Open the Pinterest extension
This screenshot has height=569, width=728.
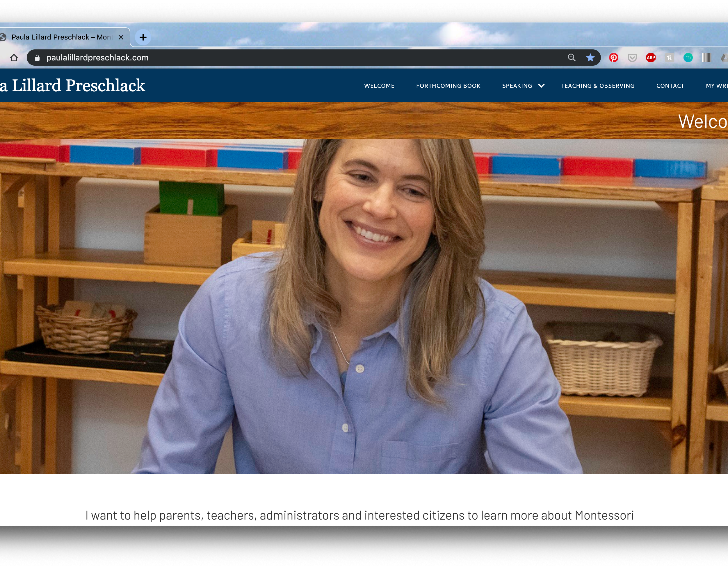coord(614,58)
